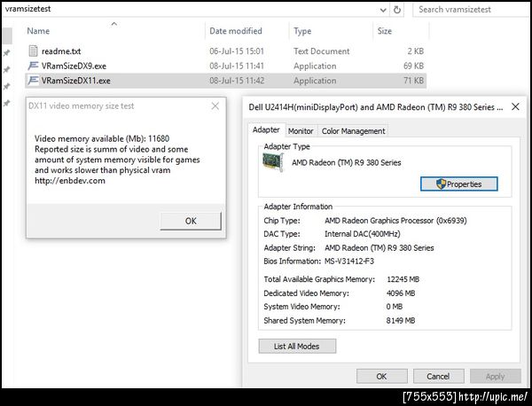Click the readme.txt file icon
The image size is (532, 406).
pos(33,51)
